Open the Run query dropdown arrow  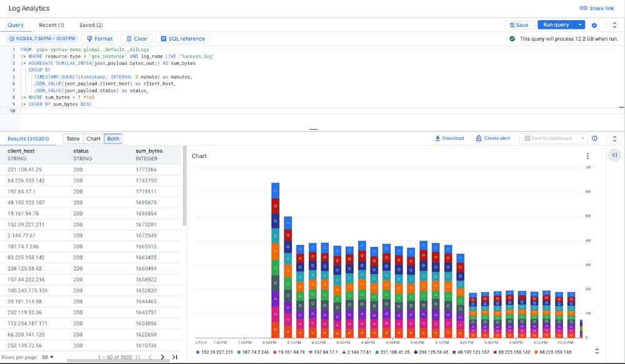(581, 25)
